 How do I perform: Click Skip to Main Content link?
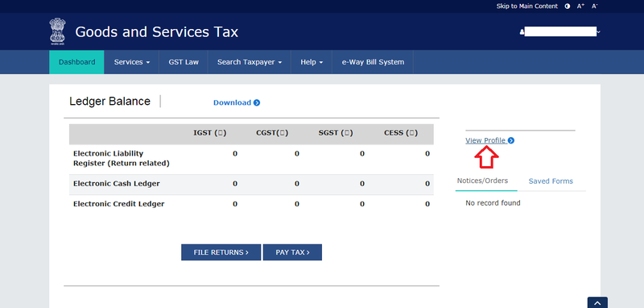pos(527,6)
